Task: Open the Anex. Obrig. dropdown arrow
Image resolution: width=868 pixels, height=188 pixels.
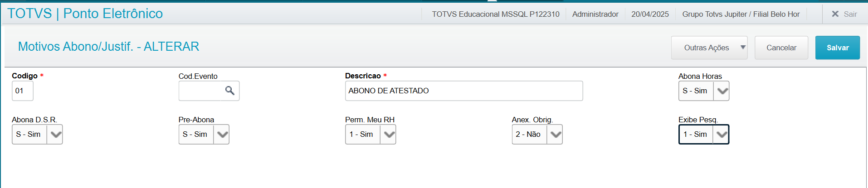Action: pyautogui.click(x=555, y=134)
